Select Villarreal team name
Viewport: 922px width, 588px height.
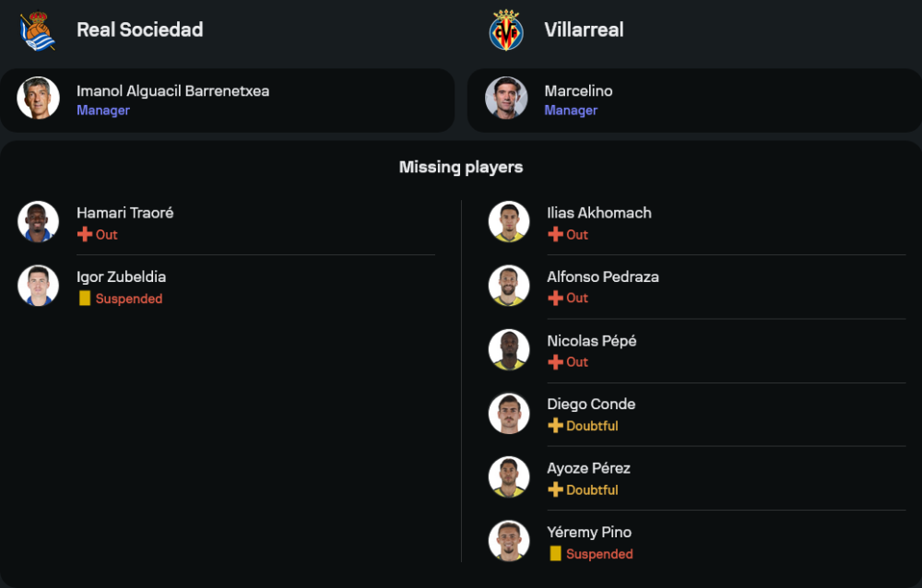point(584,29)
